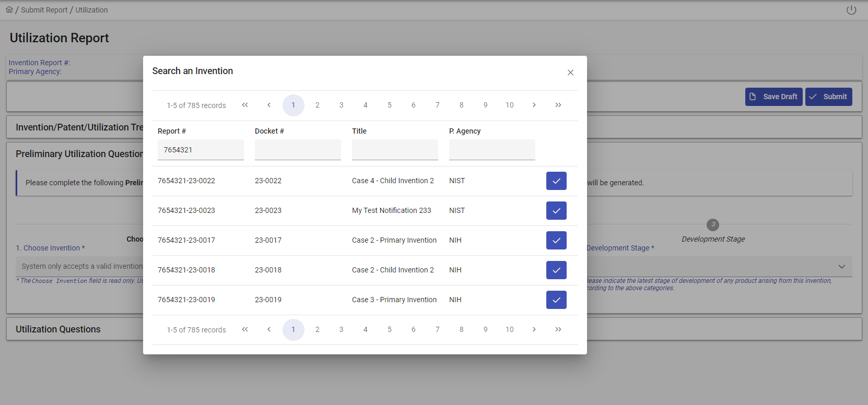868x405 pixels.
Task: Click the power logout icon
Action: pos(851,10)
